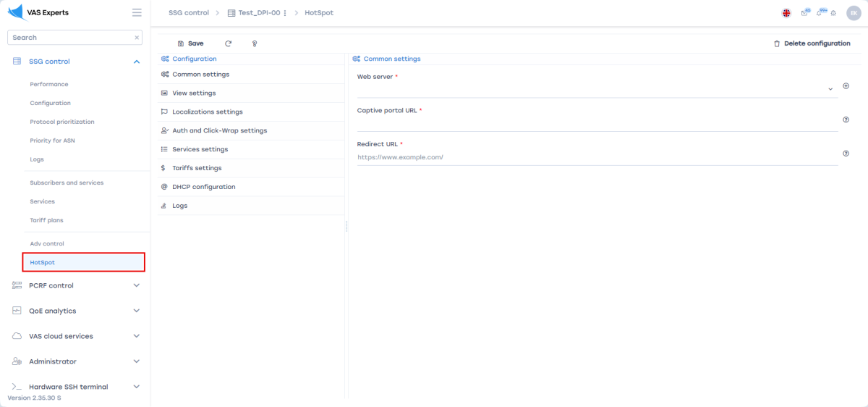This screenshot has height=407, width=868.
Task: Open the DHCP configuration section
Action: pyautogui.click(x=203, y=187)
